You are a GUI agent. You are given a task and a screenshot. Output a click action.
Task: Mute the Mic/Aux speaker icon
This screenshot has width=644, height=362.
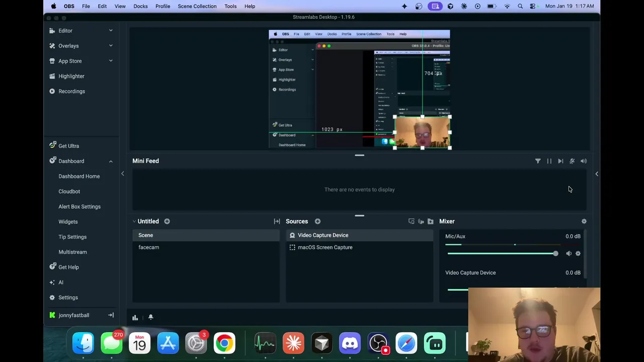[569, 253]
